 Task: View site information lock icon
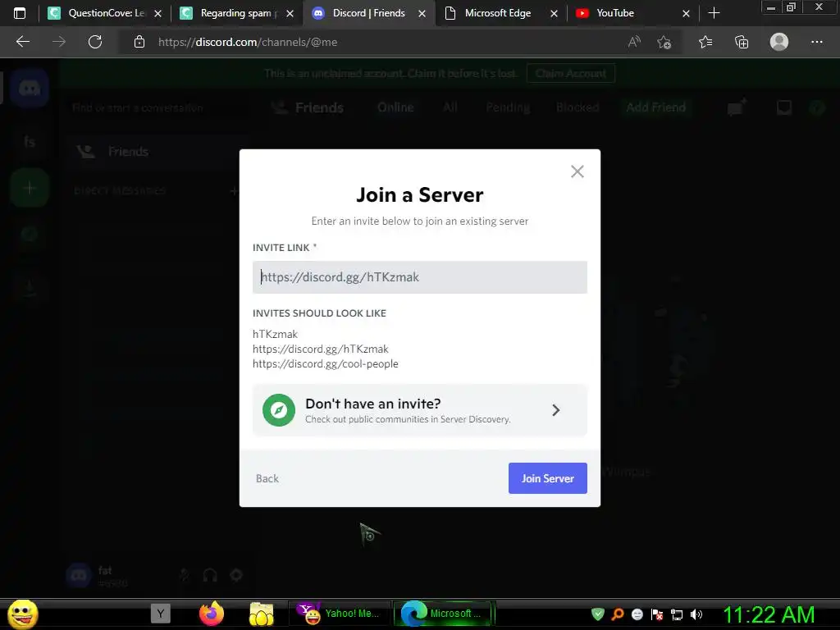139,42
